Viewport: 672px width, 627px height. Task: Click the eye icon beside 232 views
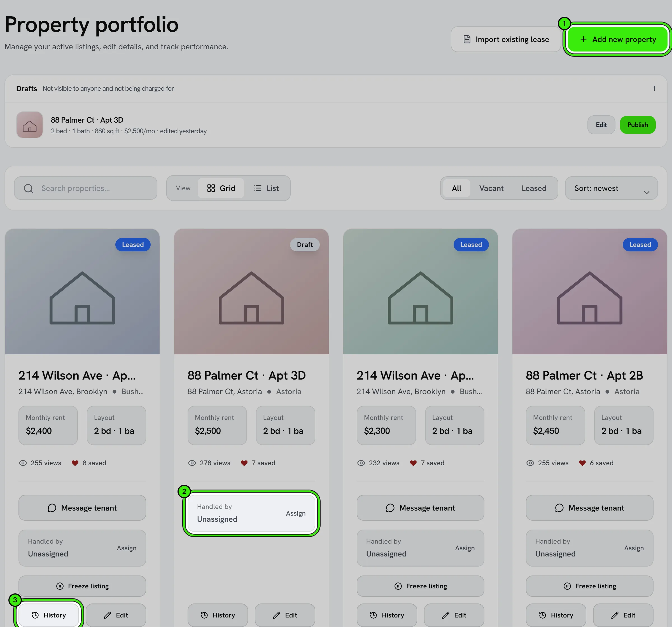361,463
